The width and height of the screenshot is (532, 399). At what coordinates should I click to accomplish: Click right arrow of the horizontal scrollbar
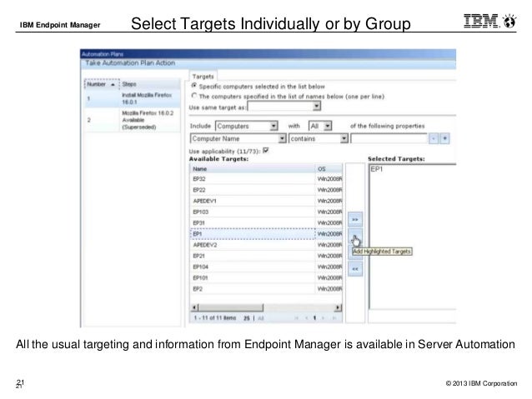(x=338, y=307)
